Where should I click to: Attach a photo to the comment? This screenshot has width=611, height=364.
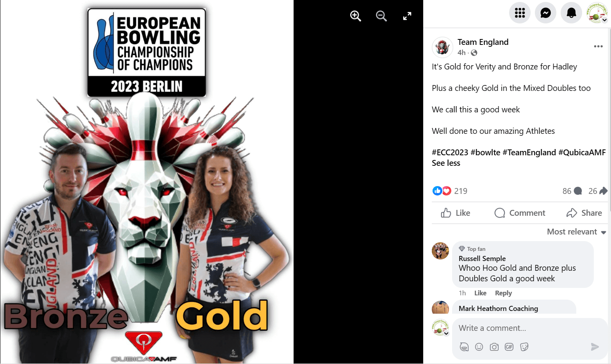pyautogui.click(x=494, y=347)
